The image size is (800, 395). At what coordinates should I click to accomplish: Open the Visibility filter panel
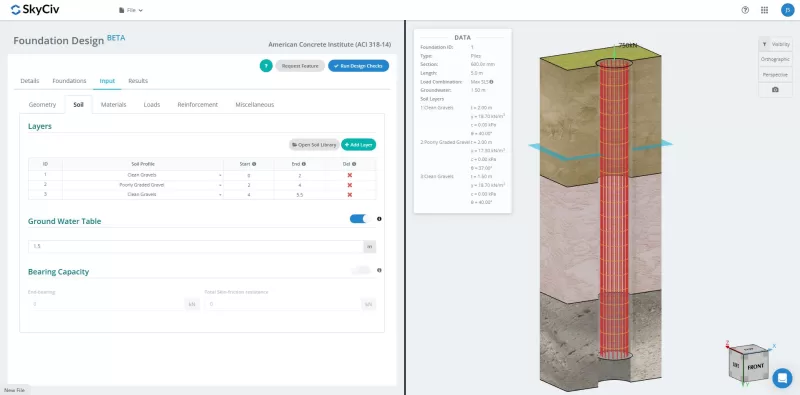point(775,44)
